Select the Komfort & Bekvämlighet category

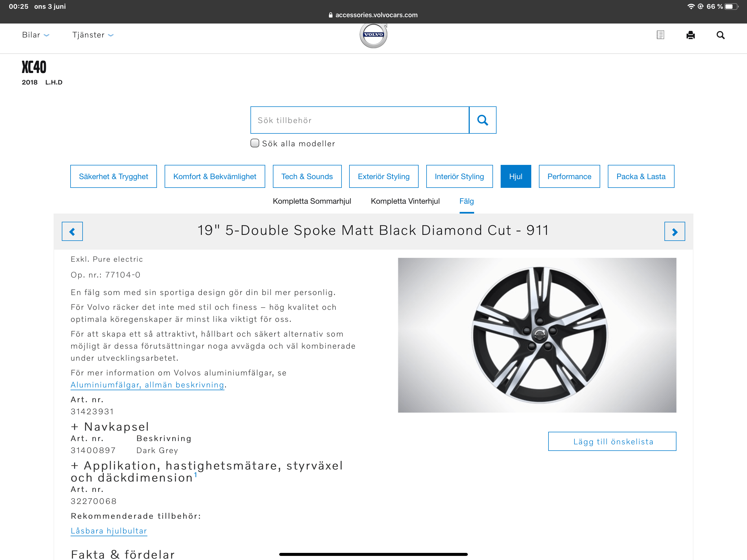[215, 176]
